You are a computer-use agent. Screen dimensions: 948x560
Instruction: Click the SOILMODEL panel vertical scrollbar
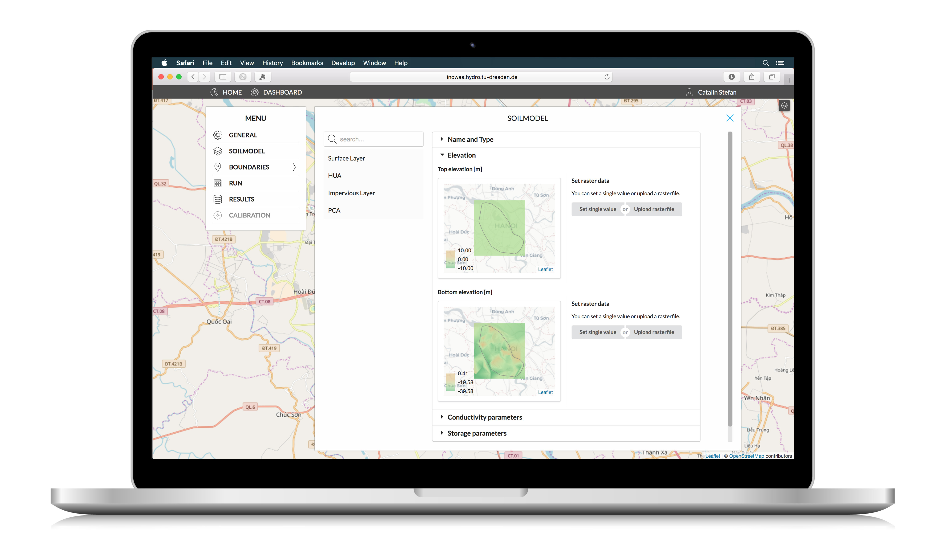(x=730, y=279)
